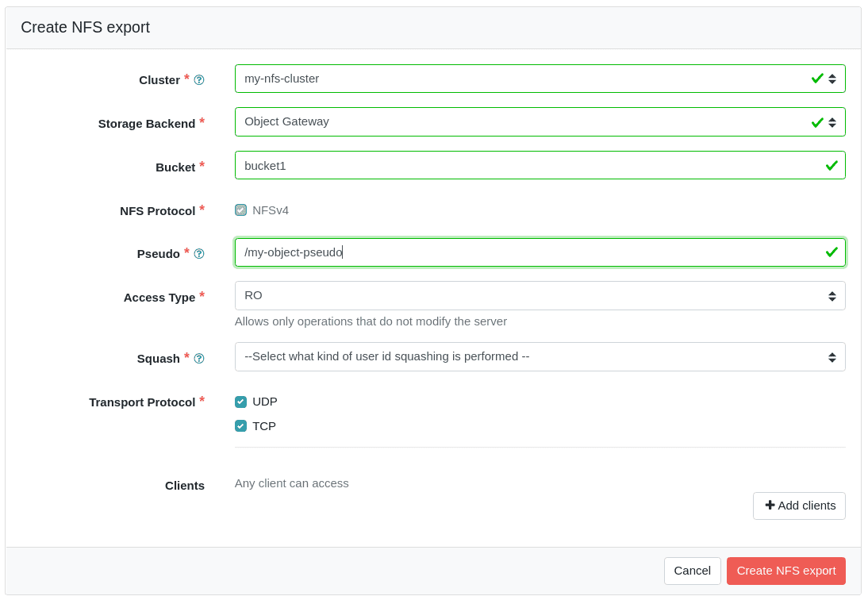
Task: Expand the Access Type dropdown set to RO
Action: (x=540, y=295)
